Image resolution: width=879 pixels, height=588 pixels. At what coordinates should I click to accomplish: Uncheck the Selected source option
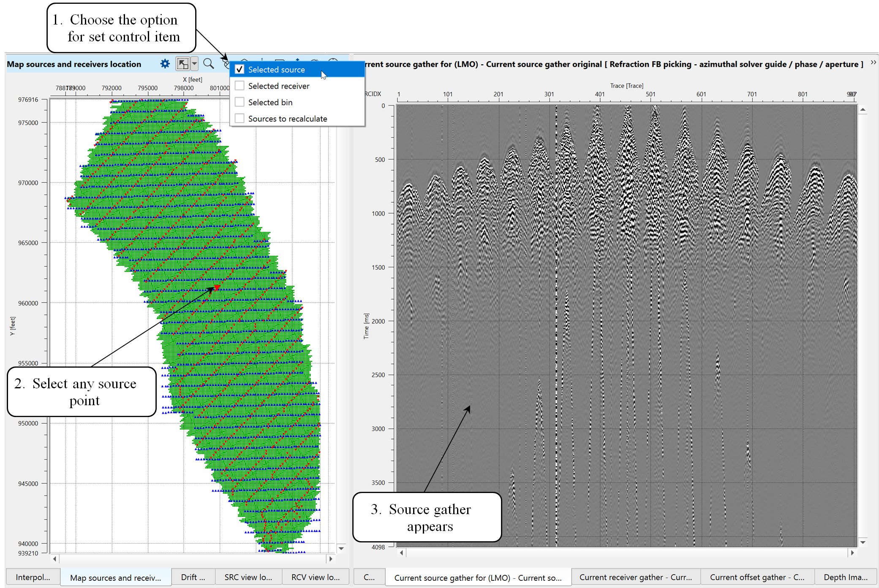tap(239, 69)
